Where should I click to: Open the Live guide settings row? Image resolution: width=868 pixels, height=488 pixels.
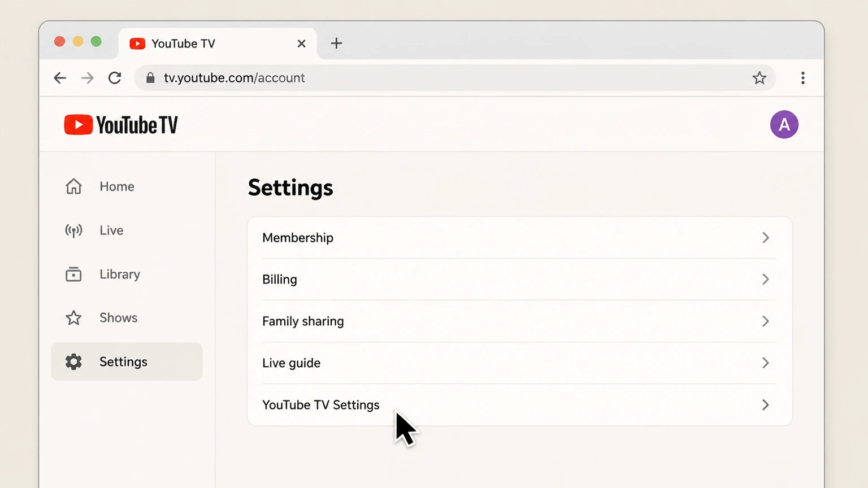pyautogui.click(x=519, y=363)
